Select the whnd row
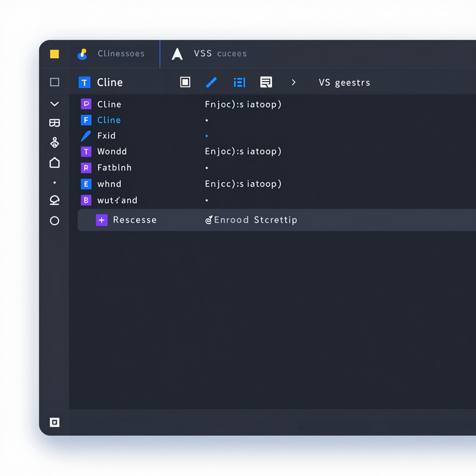 (x=109, y=184)
